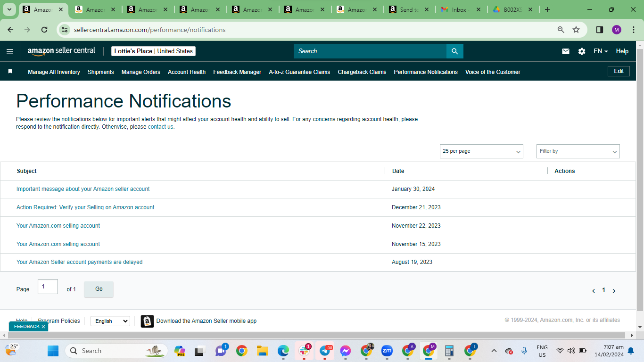This screenshot has height=362, width=644.
Task: Go to A-to-z Guarantee Claims
Action: (299, 72)
